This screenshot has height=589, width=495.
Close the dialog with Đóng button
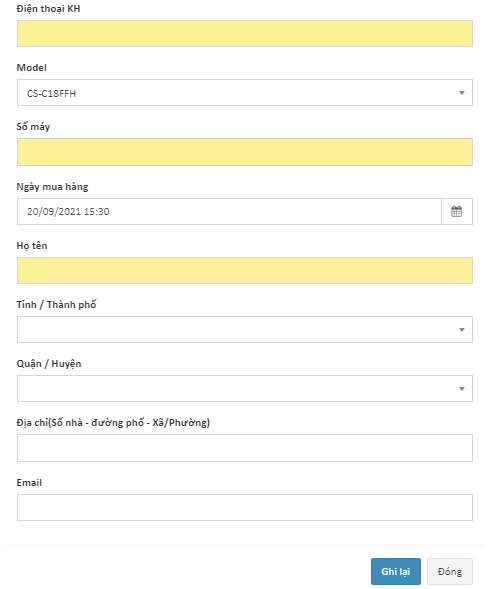[450, 571]
